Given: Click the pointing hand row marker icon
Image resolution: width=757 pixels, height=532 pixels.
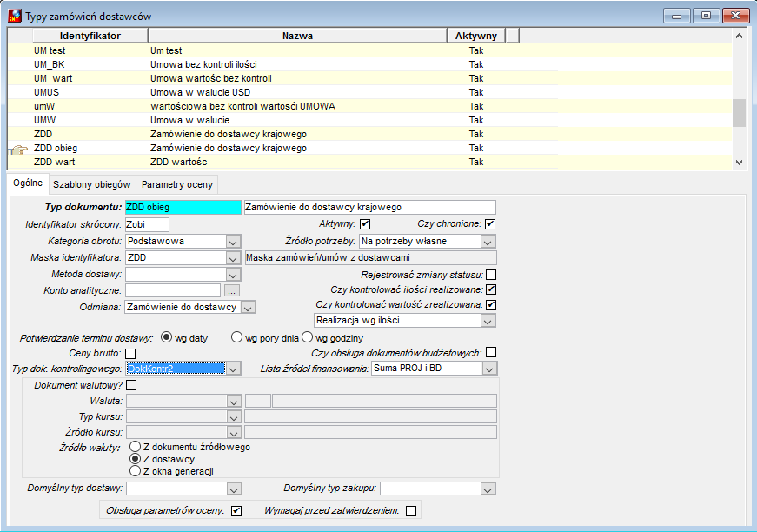Looking at the screenshot, I should (x=19, y=150).
